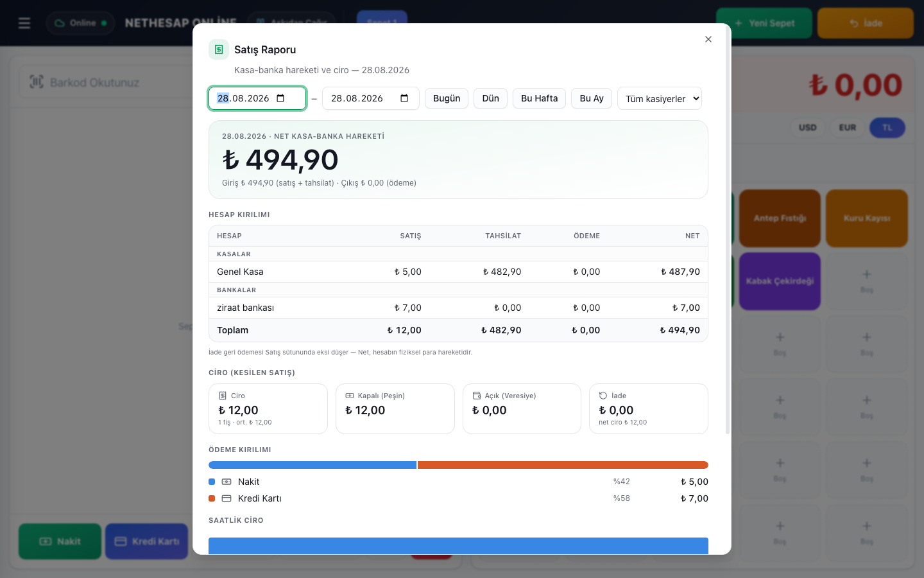The width and height of the screenshot is (924, 578).
Task: Click the blue Nakit bar segment
Action: tap(312, 465)
